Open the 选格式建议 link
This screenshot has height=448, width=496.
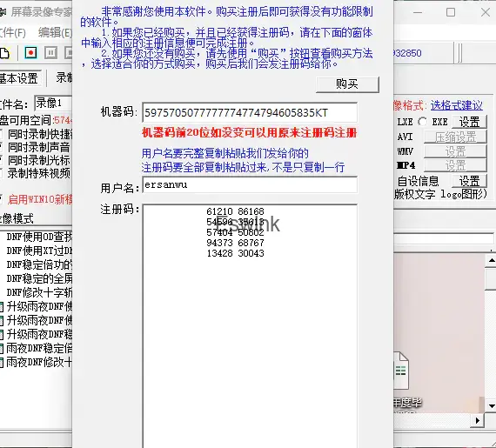(457, 105)
